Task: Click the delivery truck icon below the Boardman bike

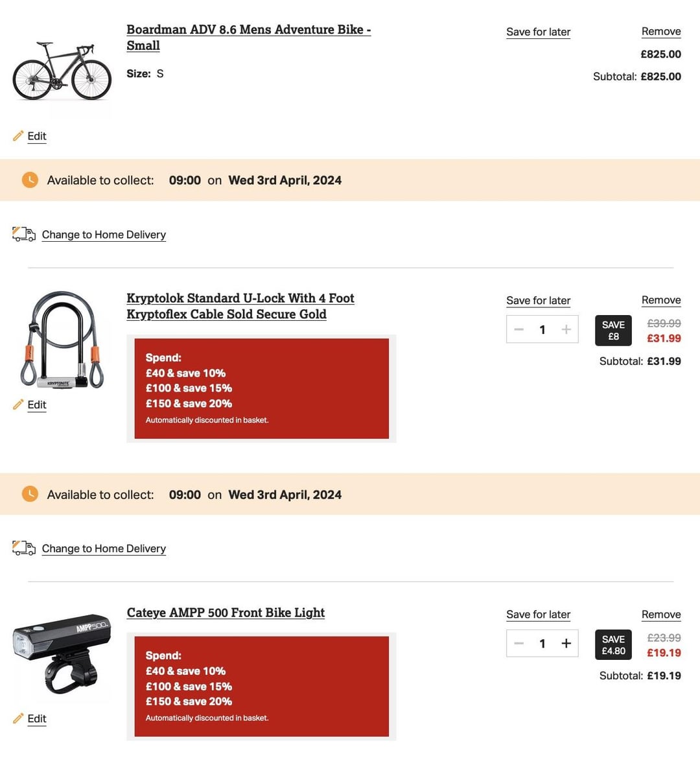Action: point(24,234)
